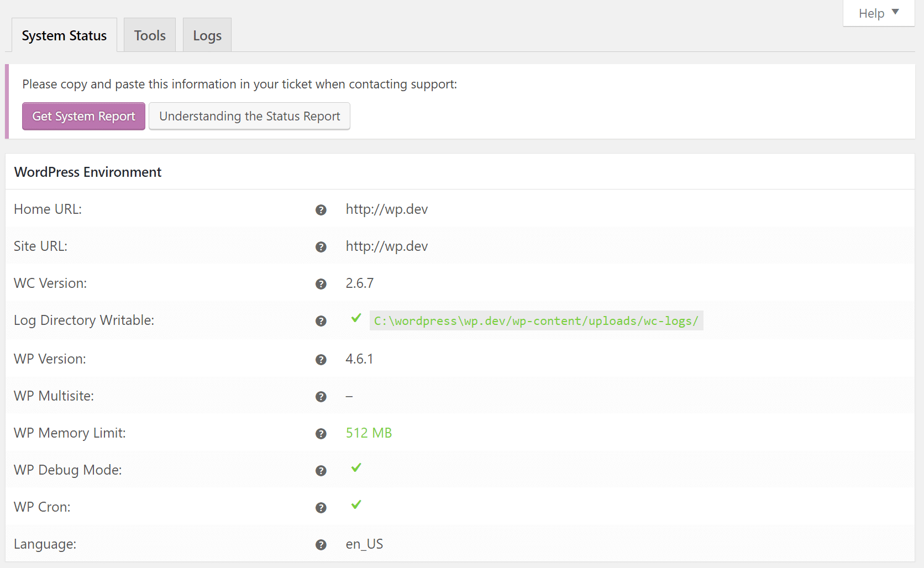This screenshot has width=924, height=568.
Task: Open Understanding the Status Report
Action: (249, 116)
